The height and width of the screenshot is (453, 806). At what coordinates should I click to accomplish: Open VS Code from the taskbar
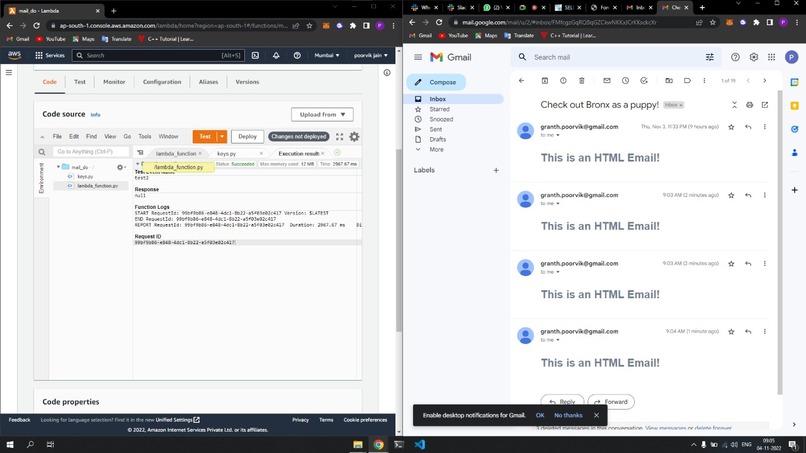[x=419, y=445]
